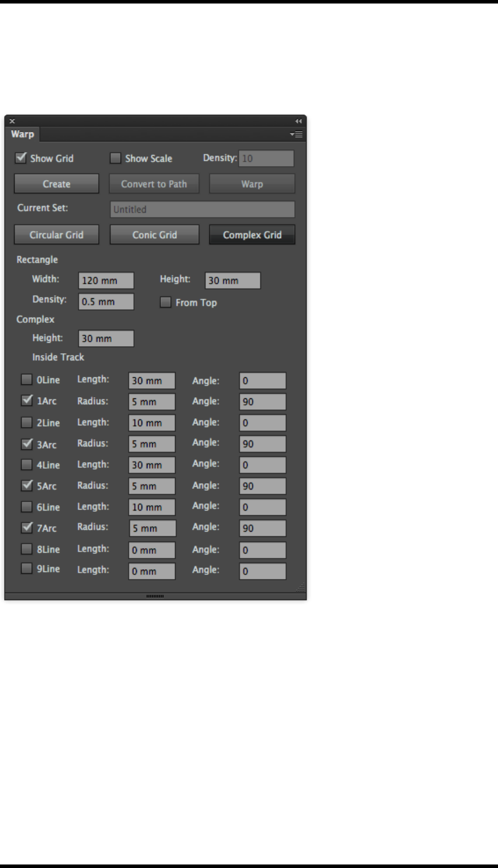Image resolution: width=498 pixels, height=868 pixels.
Task: Enable the Show Scale checkbox
Action: (116, 158)
